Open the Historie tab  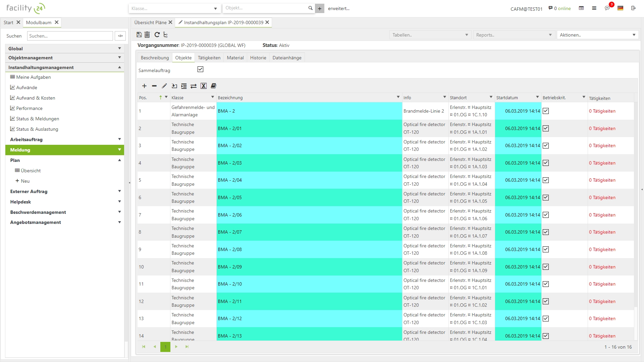(x=258, y=58)
